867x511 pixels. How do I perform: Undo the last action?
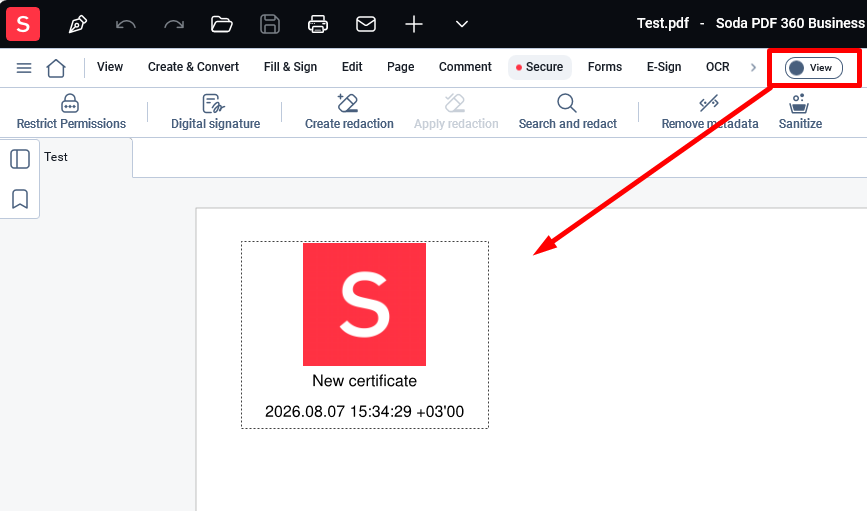pyautogui.click(x=126, y=24)
